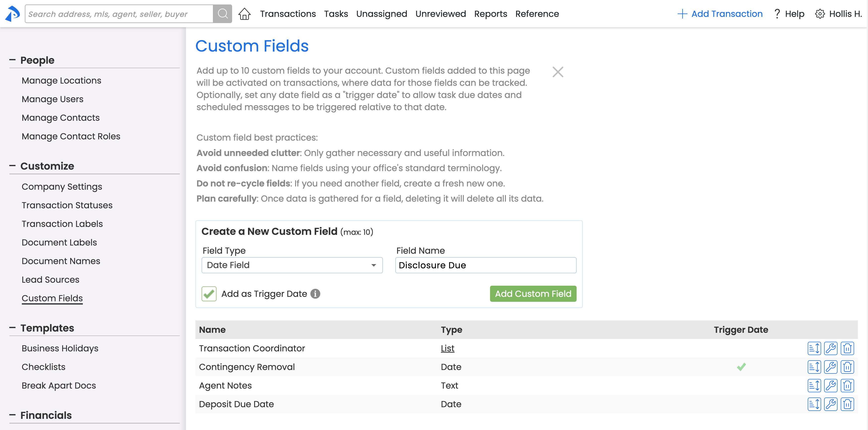Viewport: 868px width, 430px height.
Task: Open the Reports menu item
Action: coord(490,14)
